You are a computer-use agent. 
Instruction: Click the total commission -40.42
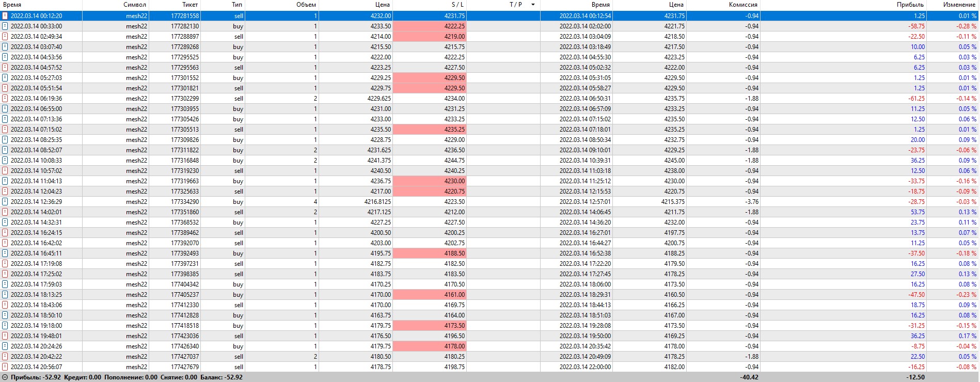click(749, 377)
